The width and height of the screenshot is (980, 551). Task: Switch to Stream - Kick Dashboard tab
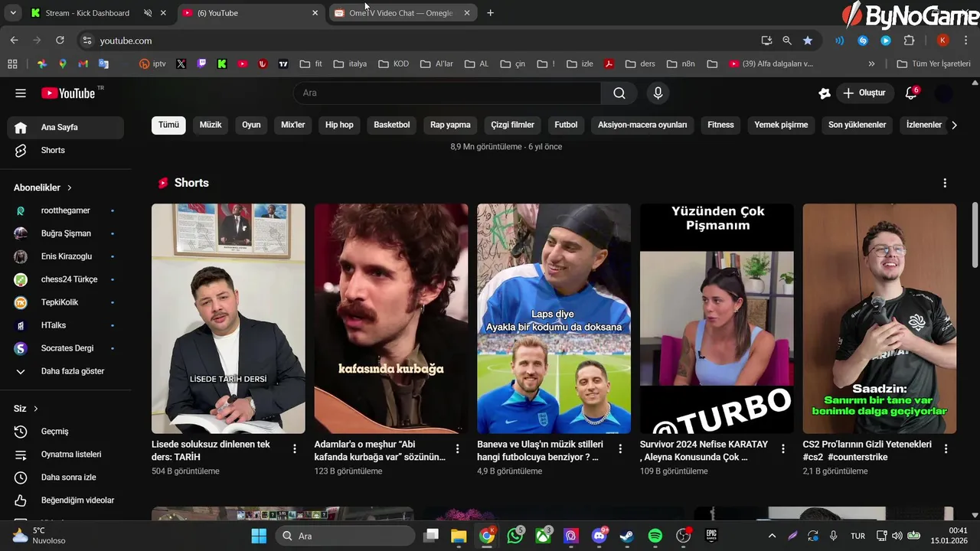98,13
